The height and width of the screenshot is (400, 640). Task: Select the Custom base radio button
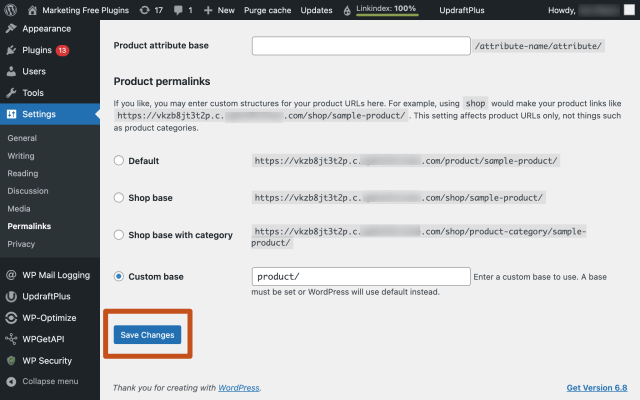click(x=119, y=276)
